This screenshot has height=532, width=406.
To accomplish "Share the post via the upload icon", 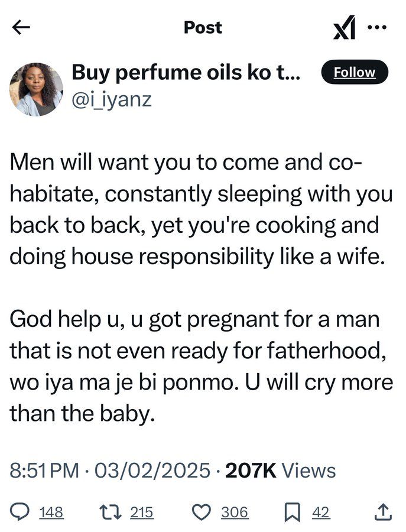I will (x=382, y=512).
